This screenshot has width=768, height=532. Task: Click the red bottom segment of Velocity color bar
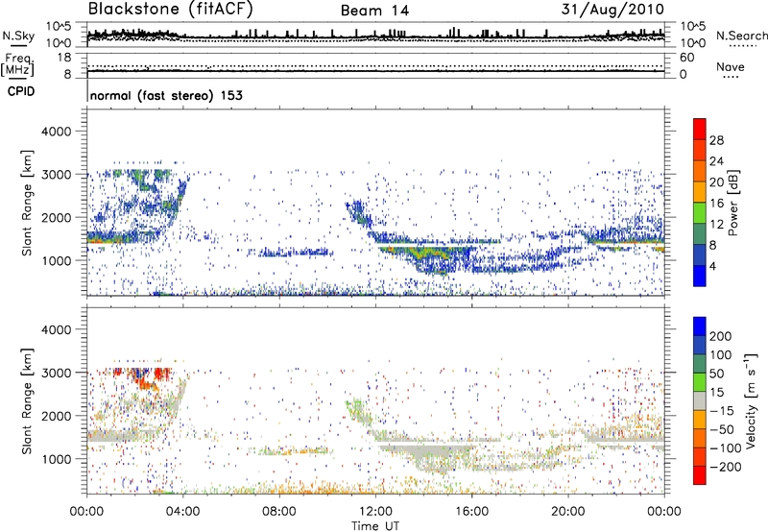(x=700, y=475)
